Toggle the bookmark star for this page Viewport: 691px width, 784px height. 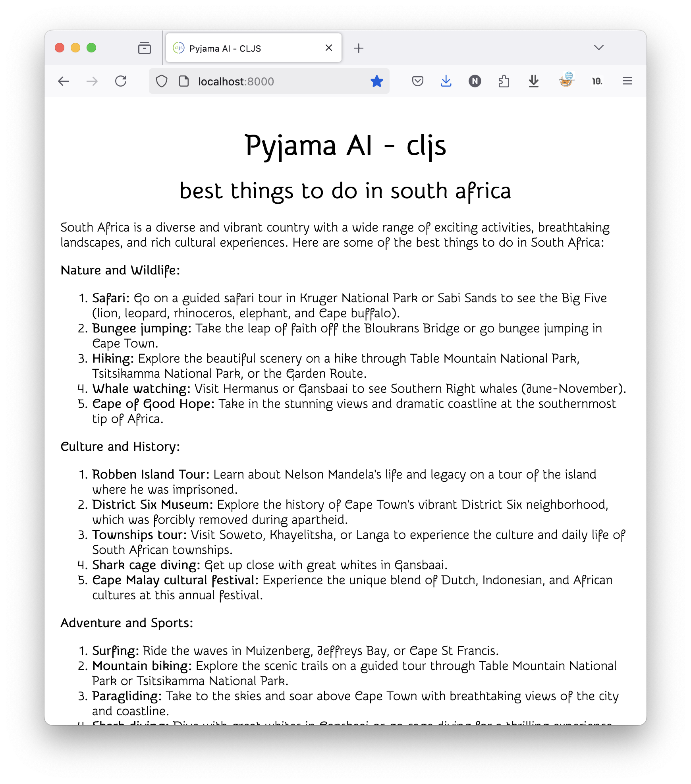click(x=376, y=81)
